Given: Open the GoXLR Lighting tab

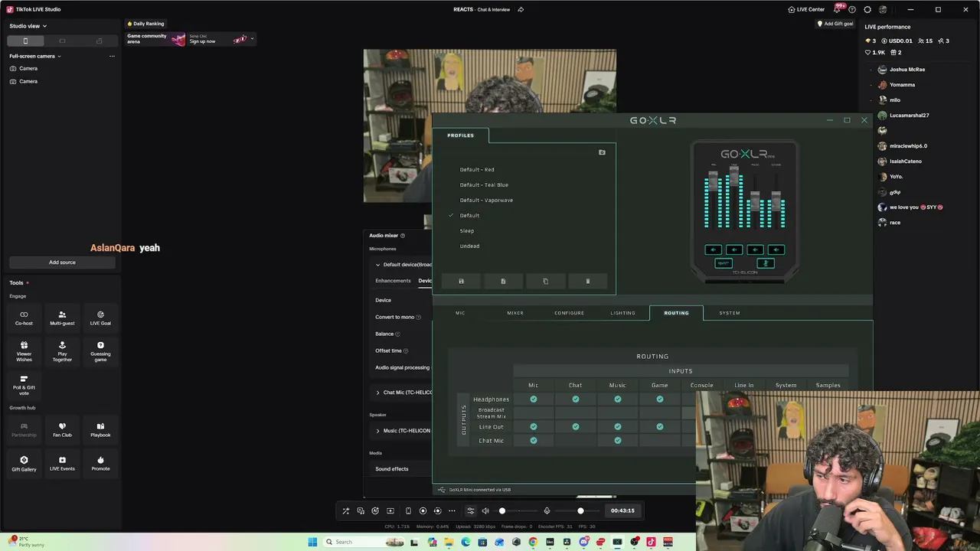Looking at the screenshot, I should pyautogui.click(x=622, y=313).
